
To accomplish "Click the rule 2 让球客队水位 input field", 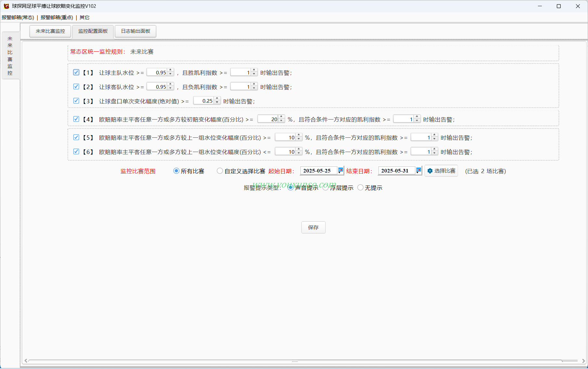I will click(x=157, y=87).
